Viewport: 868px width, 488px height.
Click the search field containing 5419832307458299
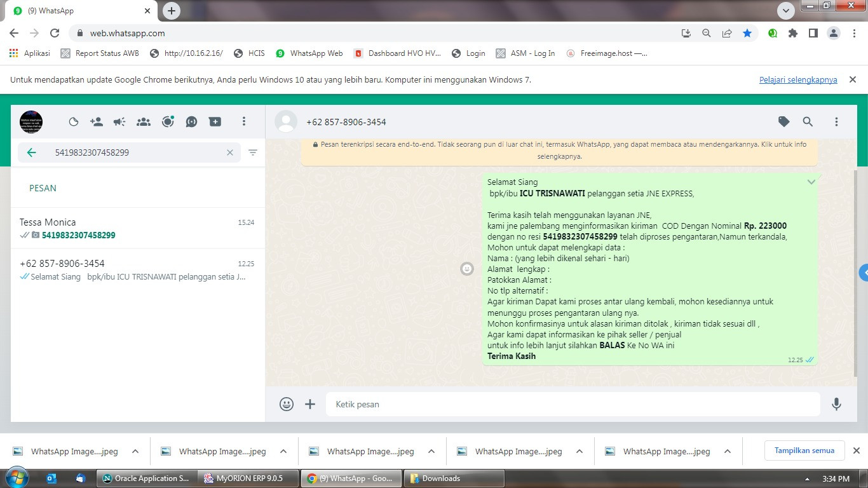click(x=129, y=152)
